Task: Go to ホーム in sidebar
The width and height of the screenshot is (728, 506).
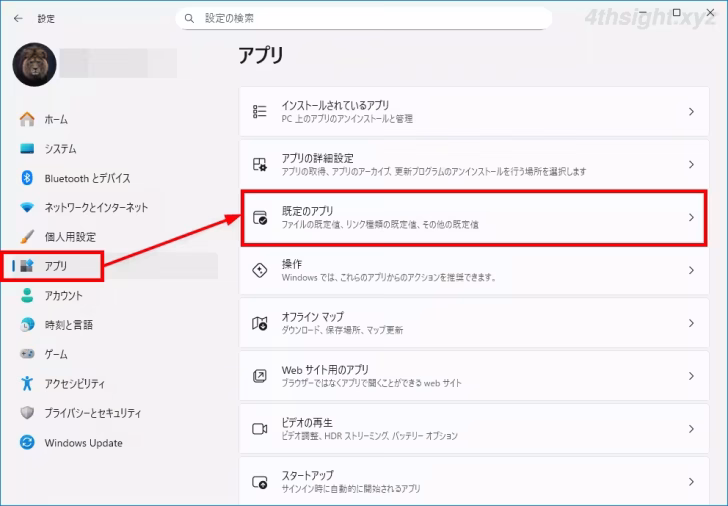Action: (115, 119)
